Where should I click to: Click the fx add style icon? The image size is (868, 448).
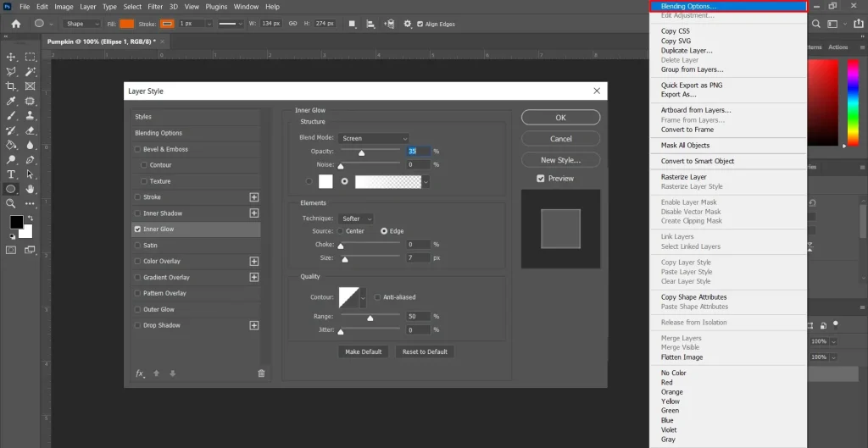point(140,373)
